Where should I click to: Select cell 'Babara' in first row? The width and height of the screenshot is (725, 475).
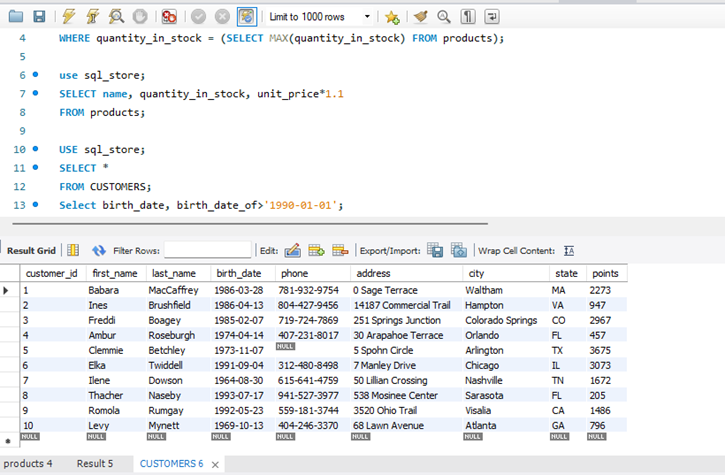[116, 290]
